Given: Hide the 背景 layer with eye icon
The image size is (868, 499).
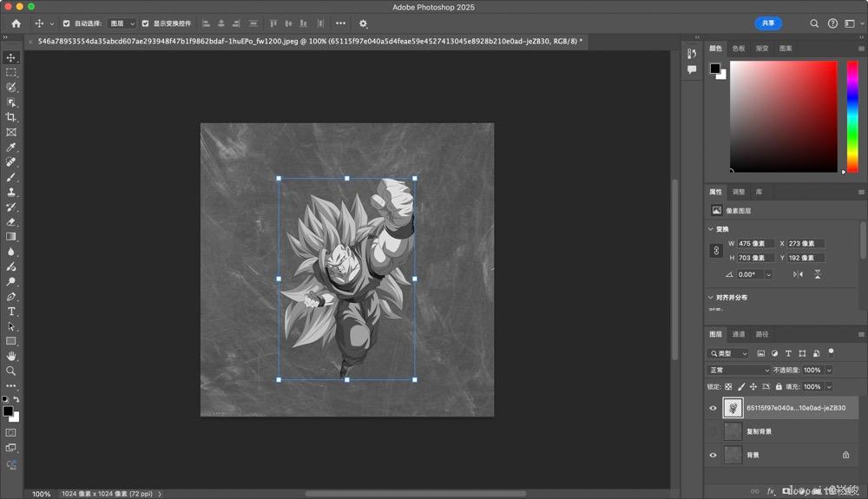Looking at the screenshot, I should pos(713,455).
